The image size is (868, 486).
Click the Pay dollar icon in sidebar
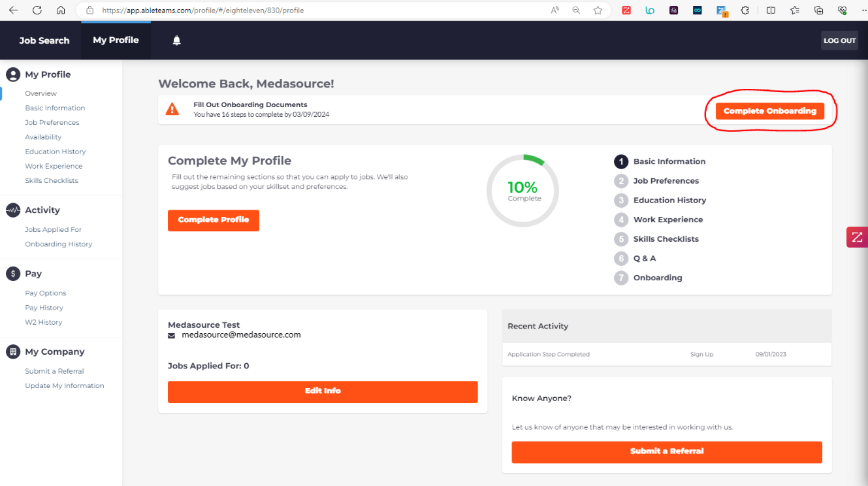point(13,274)
